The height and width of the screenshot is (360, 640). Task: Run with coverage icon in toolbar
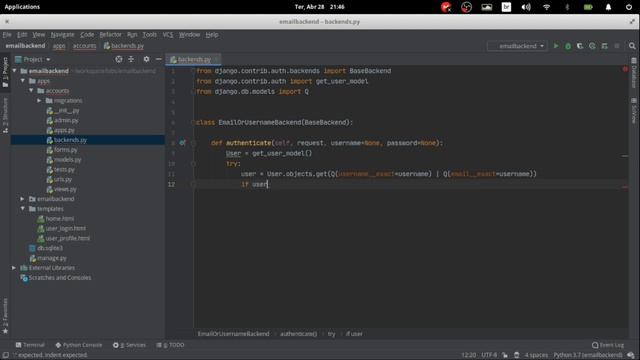[580, 46]
